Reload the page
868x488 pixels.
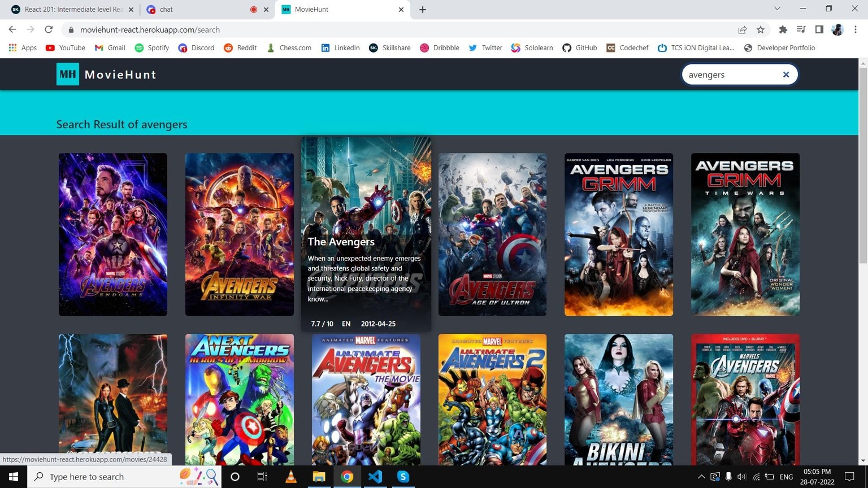[x=49, y=29]
